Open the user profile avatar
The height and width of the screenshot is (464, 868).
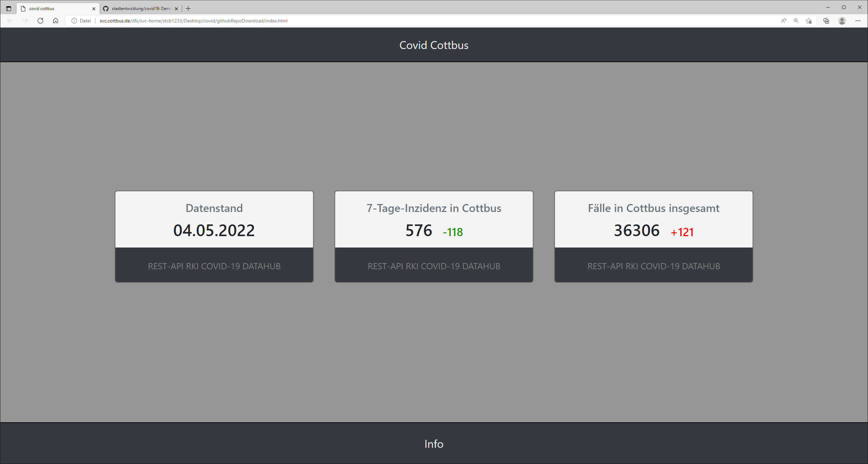click(x=842, y=21)
